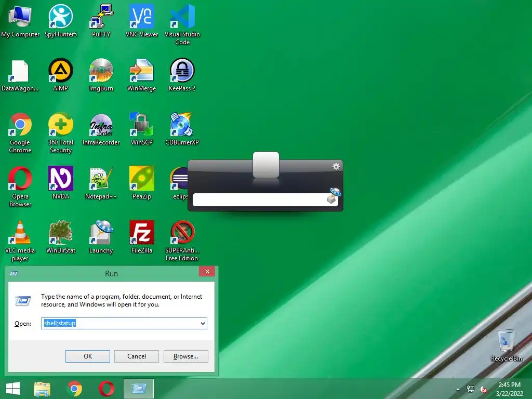The width and height of the screenshot is (532, 399).
Task: Click the KeePass 2 desktop icon
Action: (x=182, y=75)
